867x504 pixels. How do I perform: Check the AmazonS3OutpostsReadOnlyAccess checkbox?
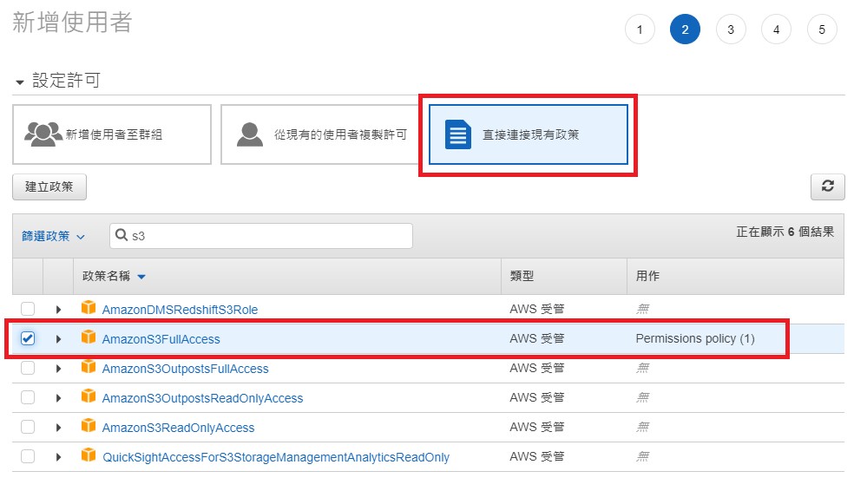28,397
